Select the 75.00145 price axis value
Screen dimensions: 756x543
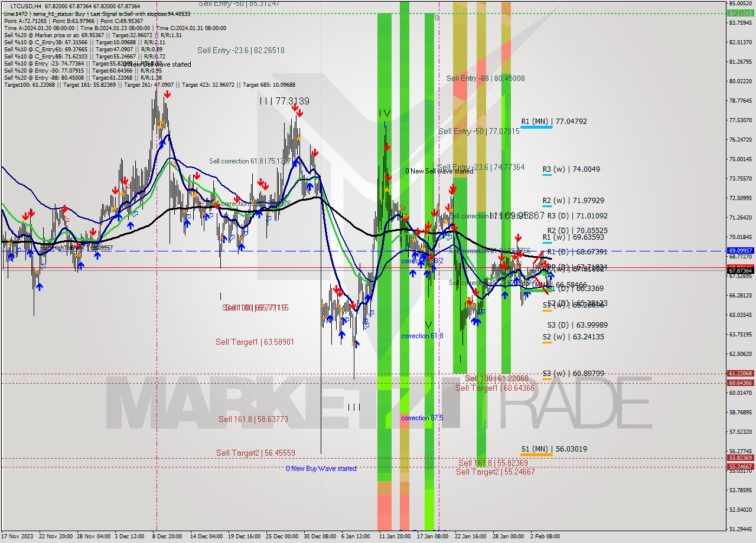click(741, 159)
